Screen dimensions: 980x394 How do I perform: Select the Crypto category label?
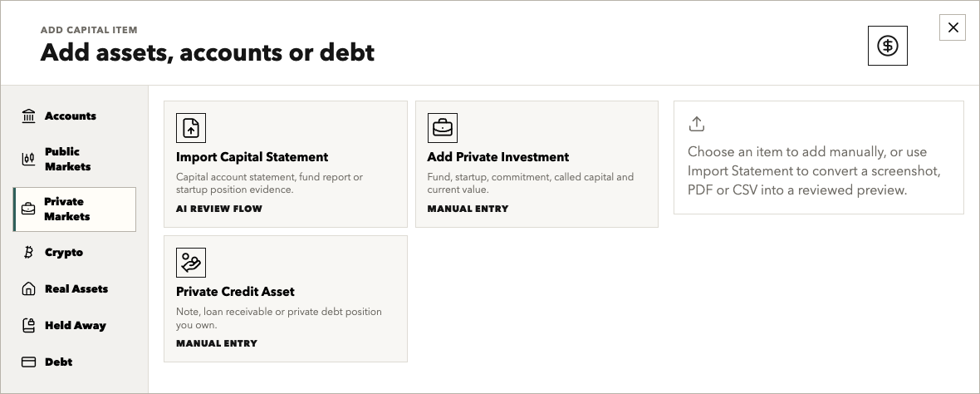point(64,252)
